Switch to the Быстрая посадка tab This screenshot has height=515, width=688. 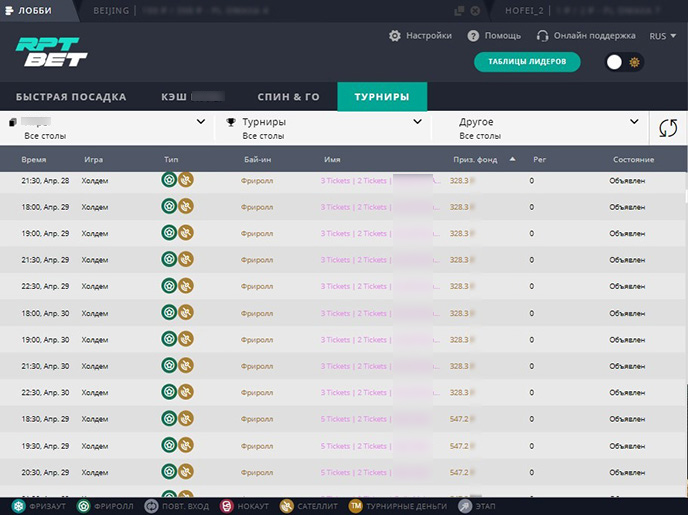(x=71, y=97)
